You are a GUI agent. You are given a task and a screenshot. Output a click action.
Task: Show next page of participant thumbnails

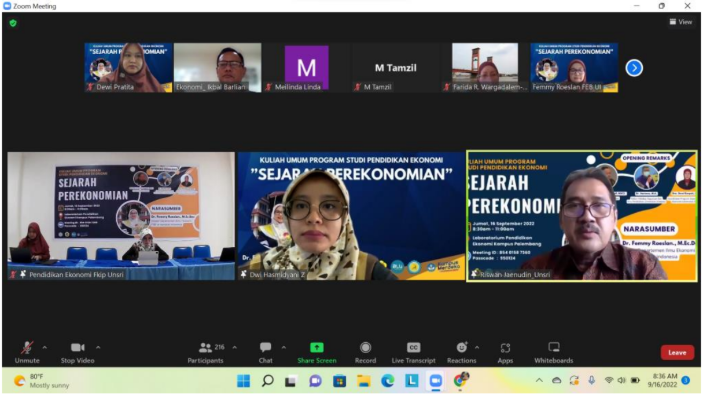click(634, 68)
